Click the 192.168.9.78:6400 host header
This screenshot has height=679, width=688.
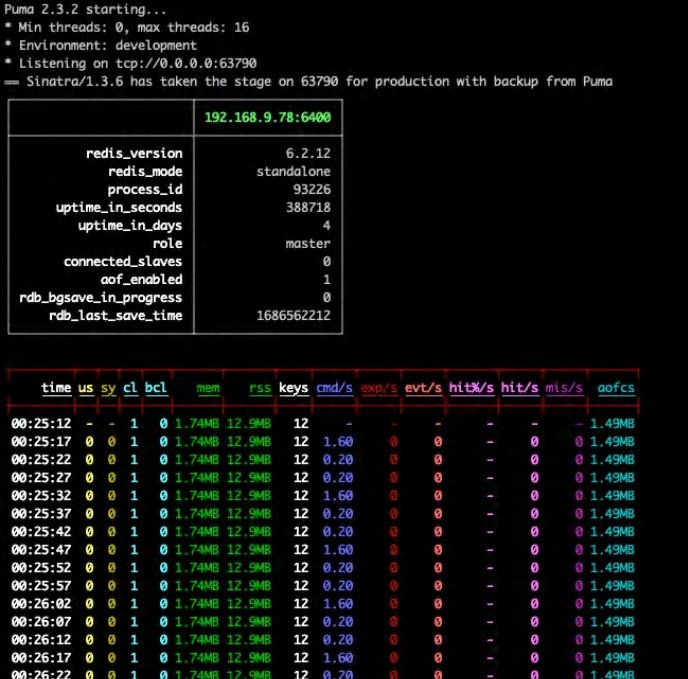click(267, 117)
